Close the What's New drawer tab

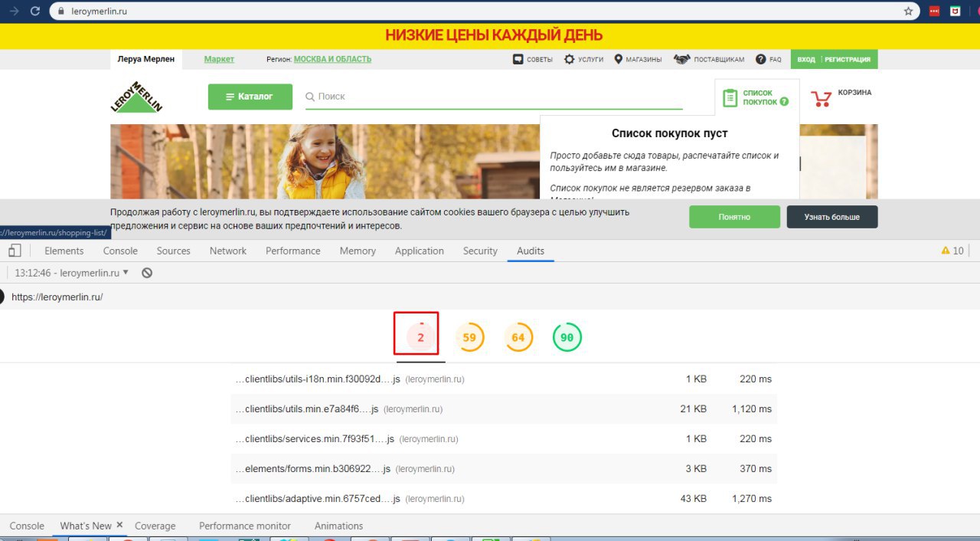point(119,525)
